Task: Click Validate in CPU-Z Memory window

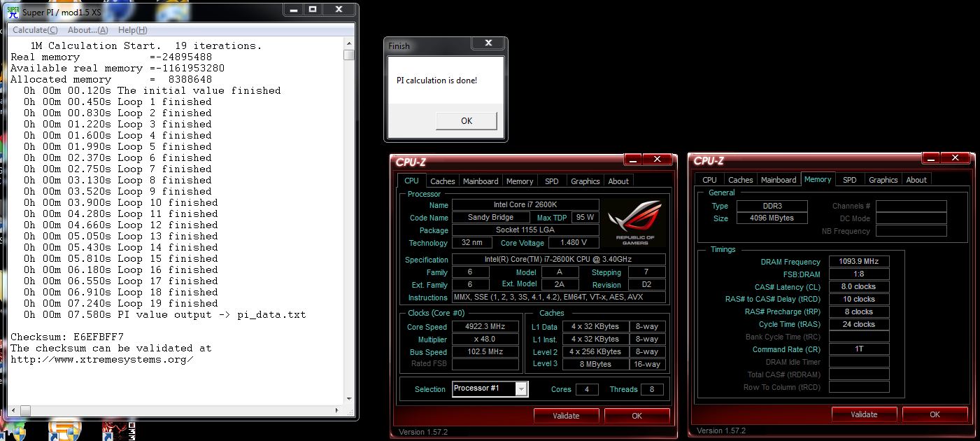Action: pos(864,414)
